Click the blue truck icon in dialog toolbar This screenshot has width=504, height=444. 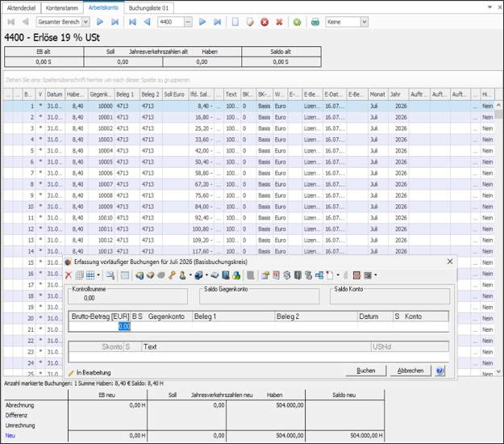click(198, 275)
